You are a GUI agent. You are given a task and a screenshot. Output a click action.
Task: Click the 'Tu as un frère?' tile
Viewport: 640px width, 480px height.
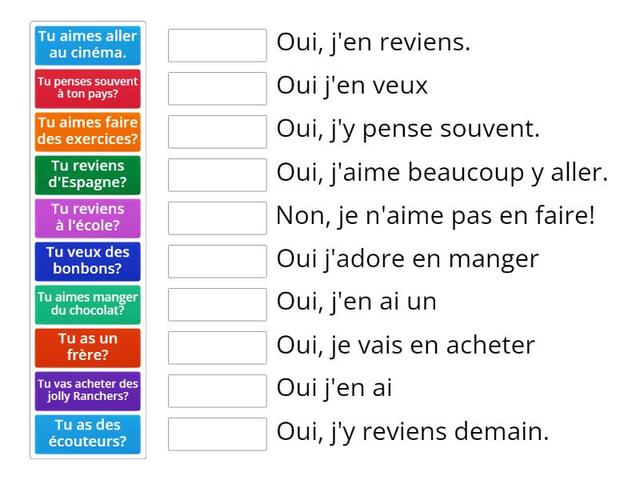pyautogui.click(x=88, y=347)
